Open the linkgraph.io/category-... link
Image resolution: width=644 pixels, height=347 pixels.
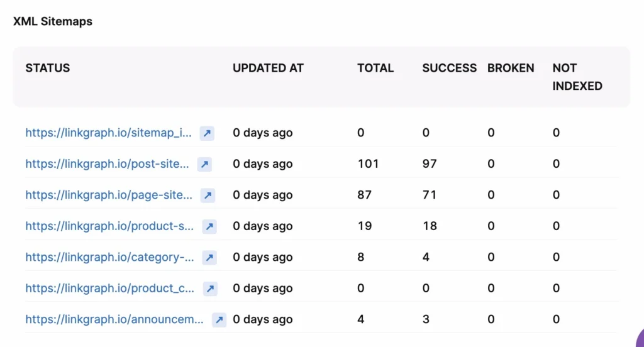109,258
